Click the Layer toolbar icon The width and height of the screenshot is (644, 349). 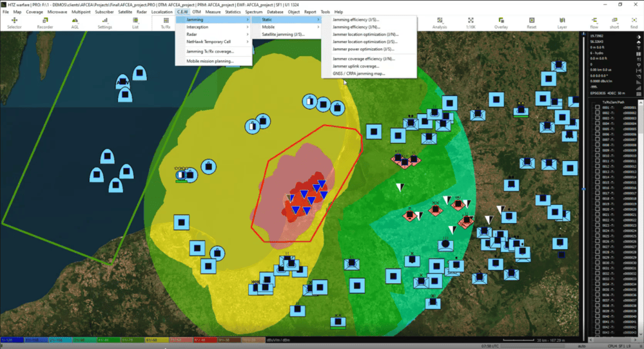point(562,23)
